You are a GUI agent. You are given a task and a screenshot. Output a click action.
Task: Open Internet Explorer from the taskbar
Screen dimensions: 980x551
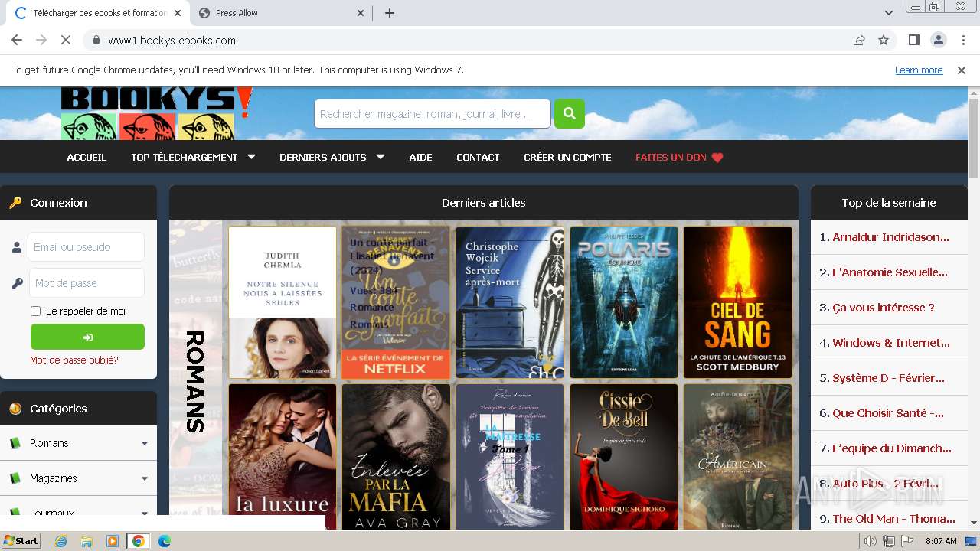[61, 541]
